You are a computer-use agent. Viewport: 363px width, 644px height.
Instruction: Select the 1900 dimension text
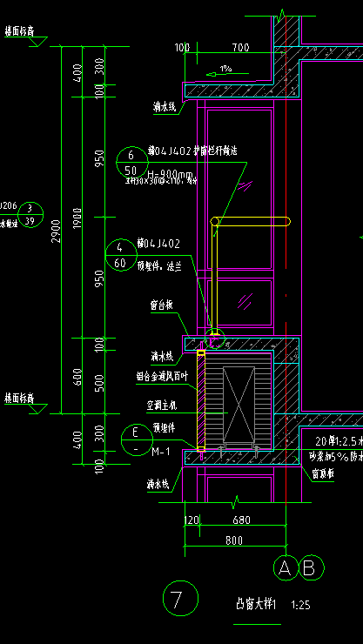coord(77,218)
